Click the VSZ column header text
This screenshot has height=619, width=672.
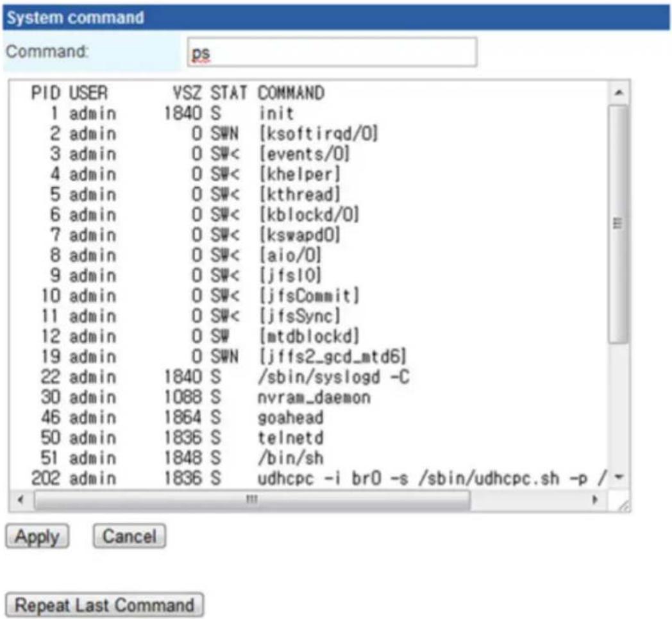[187, 93]
